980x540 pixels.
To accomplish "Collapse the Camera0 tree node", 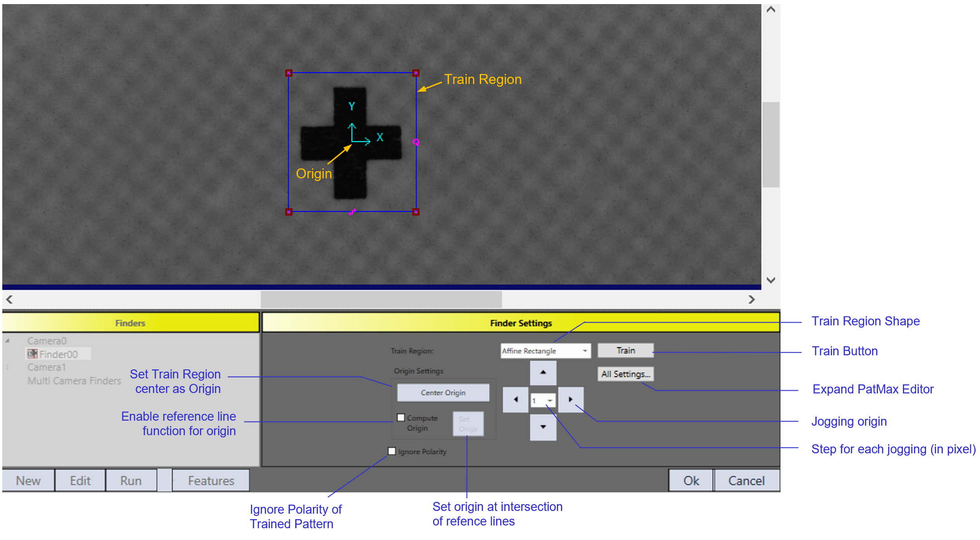I will pos(8,341).
